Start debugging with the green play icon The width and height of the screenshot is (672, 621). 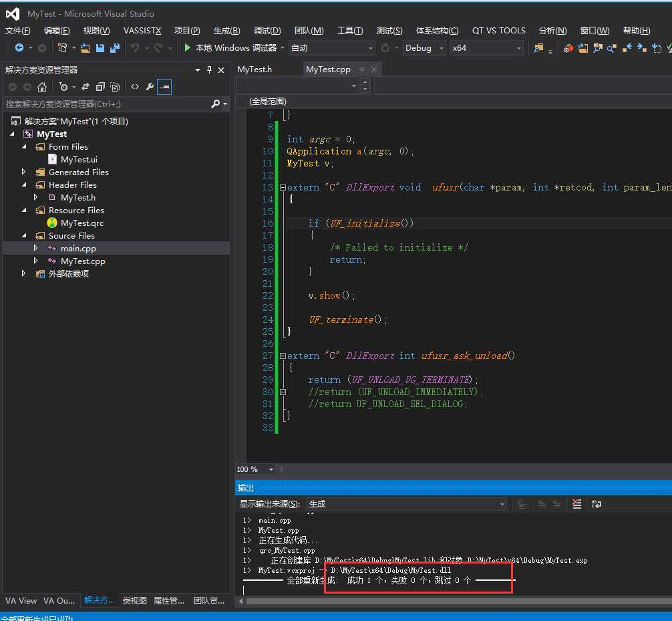187,47
